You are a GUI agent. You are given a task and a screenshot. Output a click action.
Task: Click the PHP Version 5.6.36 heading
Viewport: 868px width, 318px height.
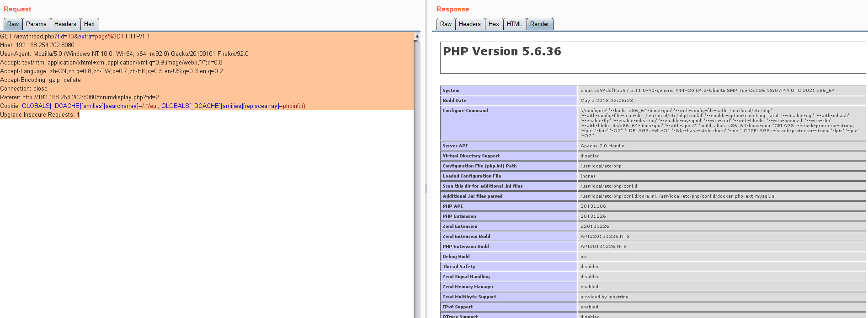coord(502,52)
